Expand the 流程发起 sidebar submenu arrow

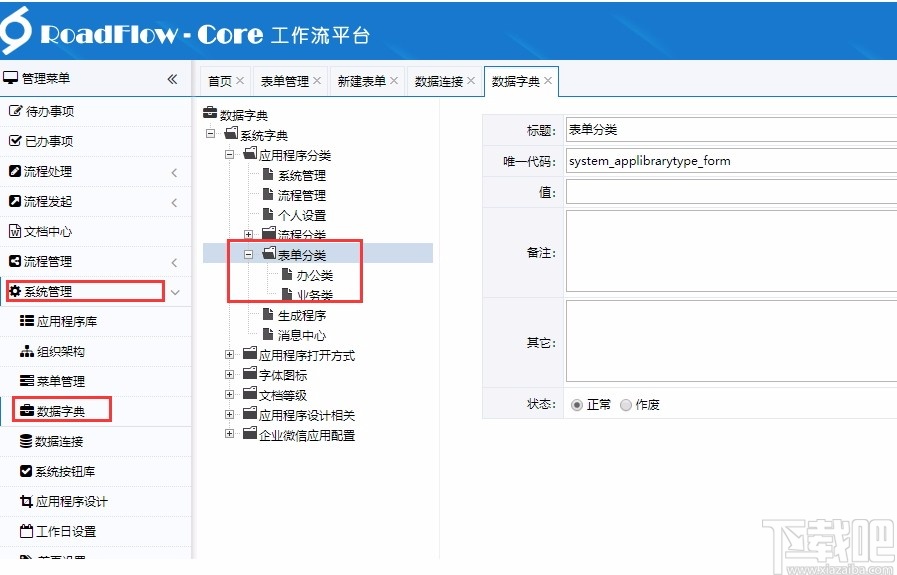174,203
